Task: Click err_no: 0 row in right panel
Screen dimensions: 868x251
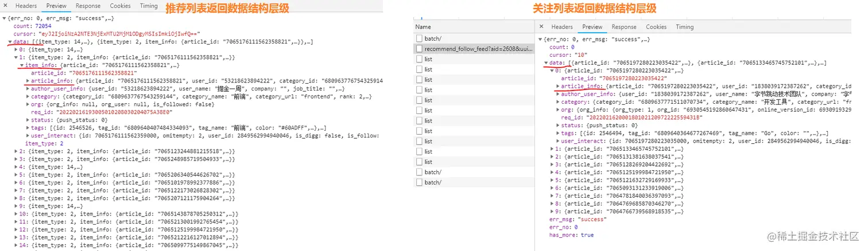Action: pos(564,227)
